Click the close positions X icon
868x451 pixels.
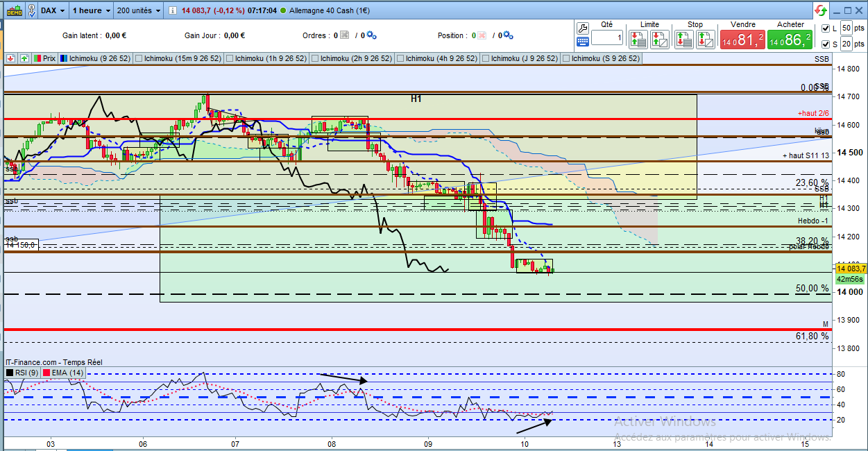[482, 35]
